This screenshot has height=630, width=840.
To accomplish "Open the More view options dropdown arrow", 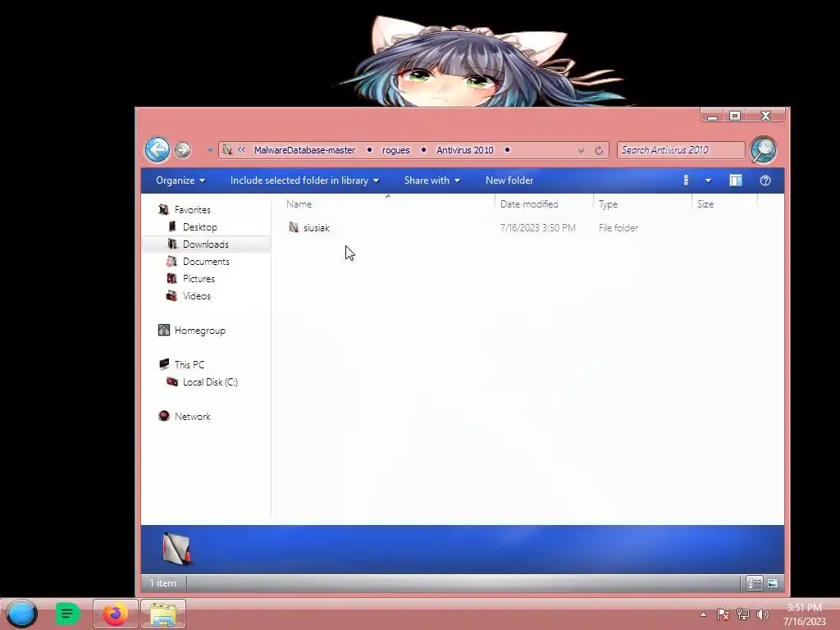I will 708,180.
